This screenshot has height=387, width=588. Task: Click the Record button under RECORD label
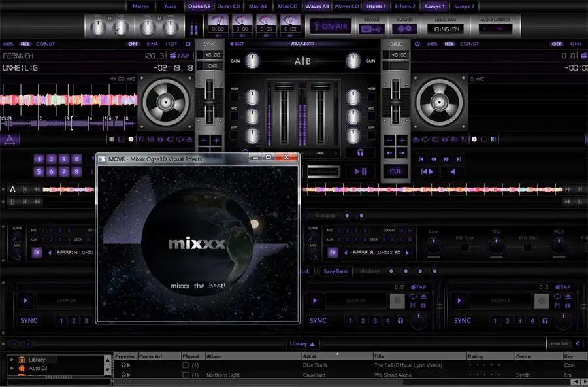[x=371, y=29]
